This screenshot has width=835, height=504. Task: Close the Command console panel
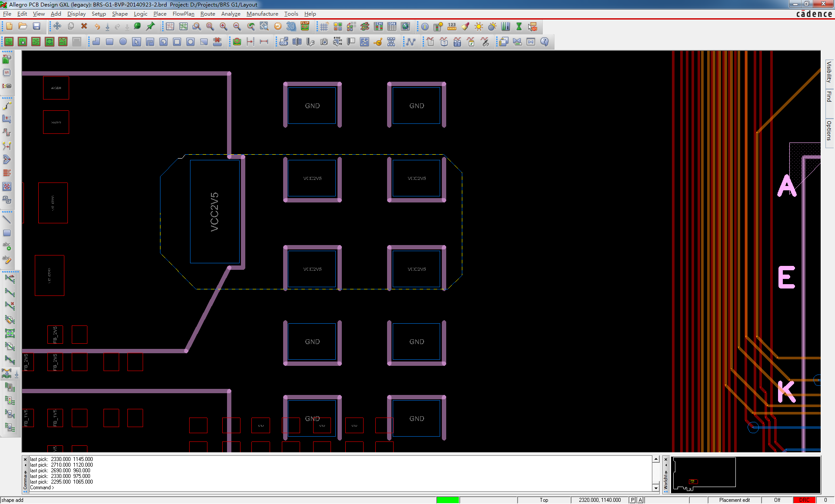(25, 459)
